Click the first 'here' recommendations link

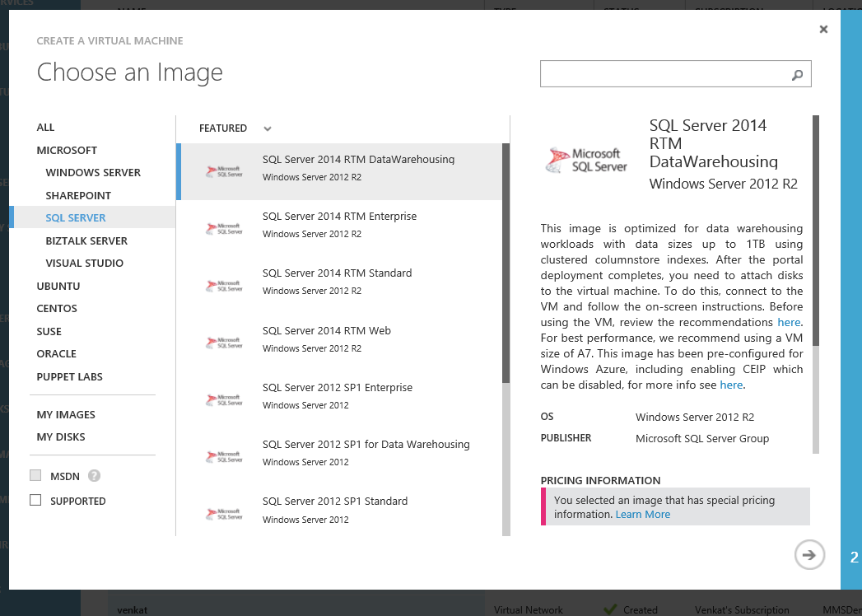[788, 322]
